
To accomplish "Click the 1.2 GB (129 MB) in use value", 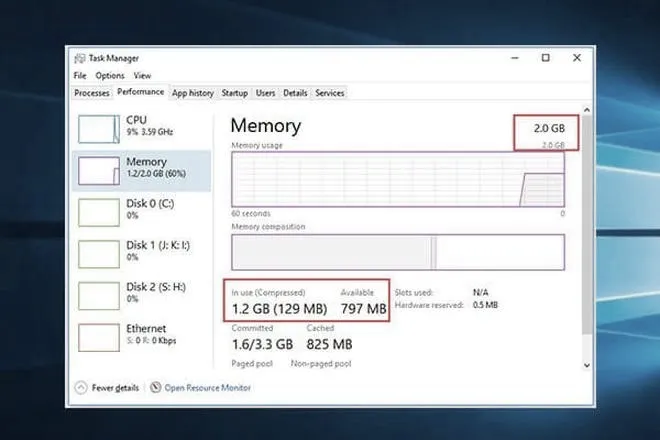I will pos(279,309).
